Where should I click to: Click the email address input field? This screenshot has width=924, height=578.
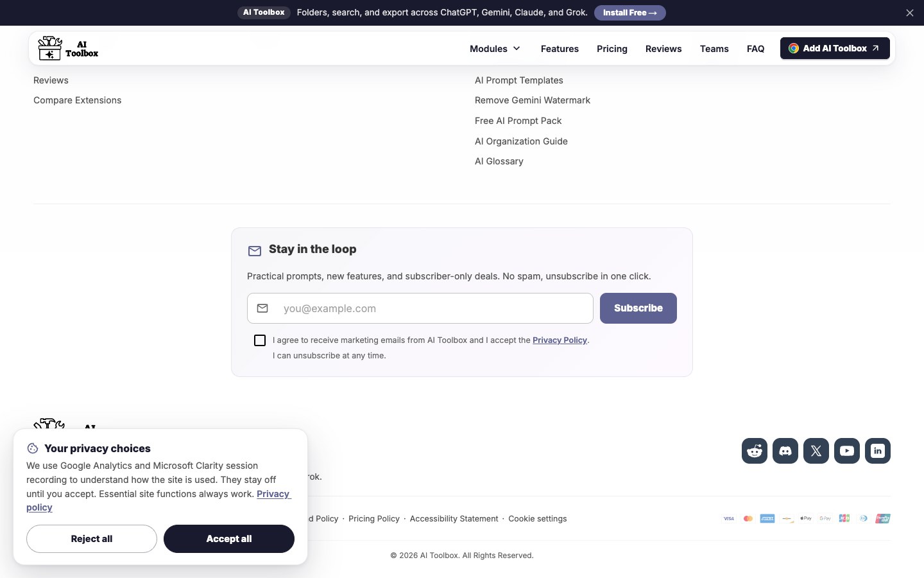(x=420, y=308)
